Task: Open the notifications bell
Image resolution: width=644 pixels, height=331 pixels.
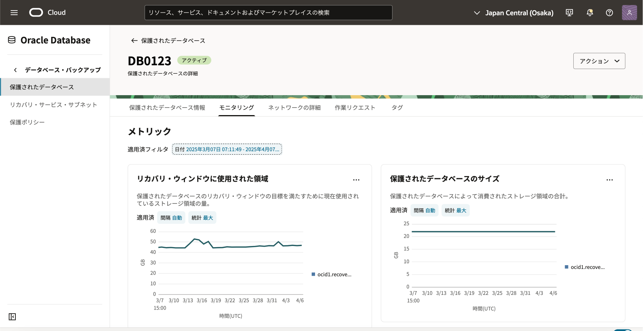Action: [x=589, y=13]
